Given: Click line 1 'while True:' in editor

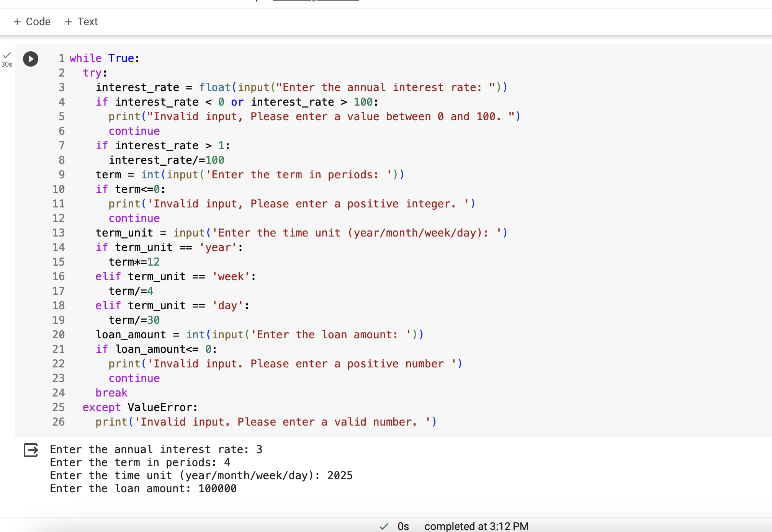Looking at the screenshot, I should click(105, 58).
